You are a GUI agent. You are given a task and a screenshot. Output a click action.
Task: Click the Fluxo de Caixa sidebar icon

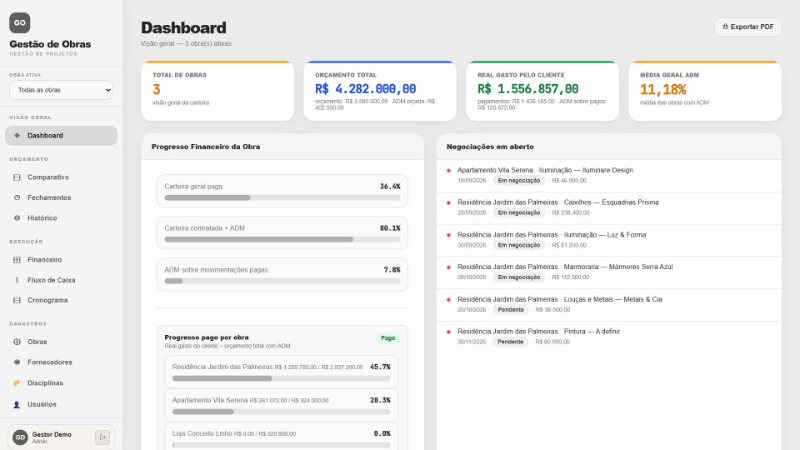17,280
